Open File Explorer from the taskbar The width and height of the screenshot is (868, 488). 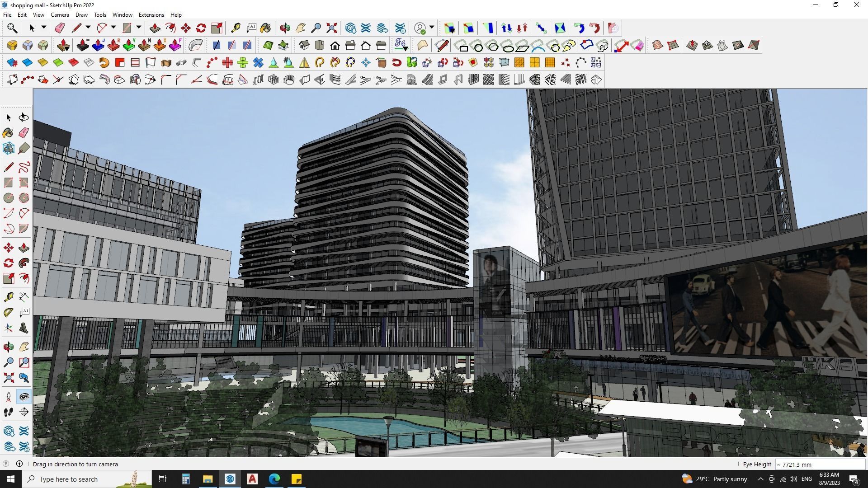[208, 479]
